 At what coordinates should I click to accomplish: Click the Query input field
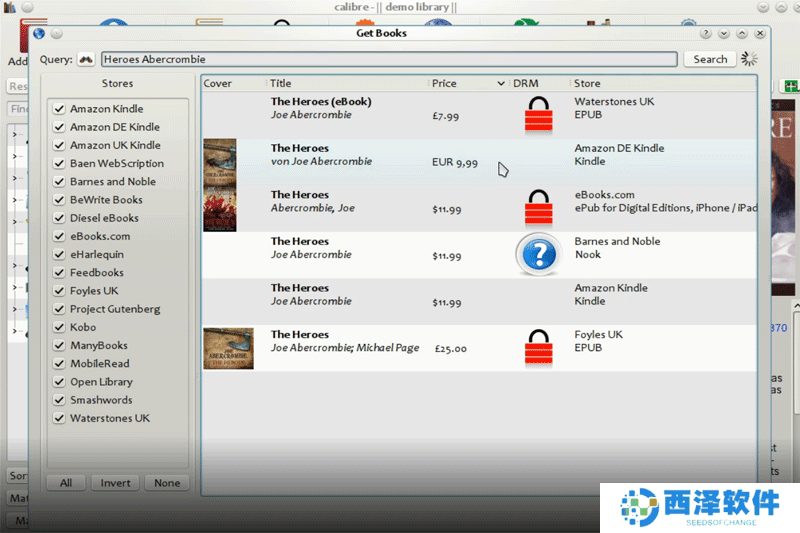point(389,59)
